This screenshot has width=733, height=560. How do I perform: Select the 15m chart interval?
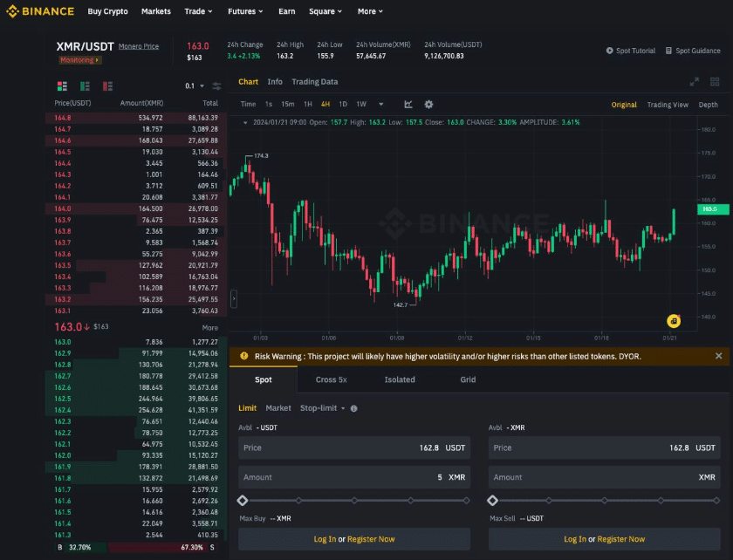(287, 105)
